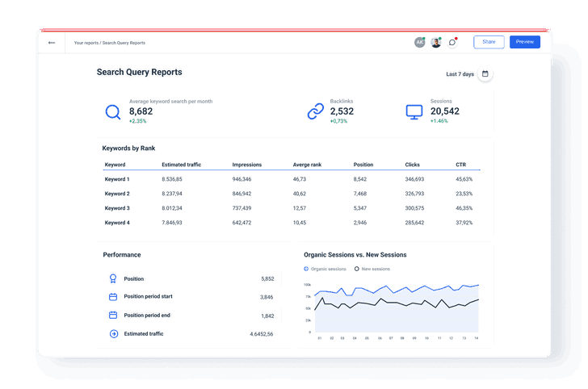Screen dimensions: 588x389
Task: Click the sessions line chart area
Action: (x=397, y=308)
